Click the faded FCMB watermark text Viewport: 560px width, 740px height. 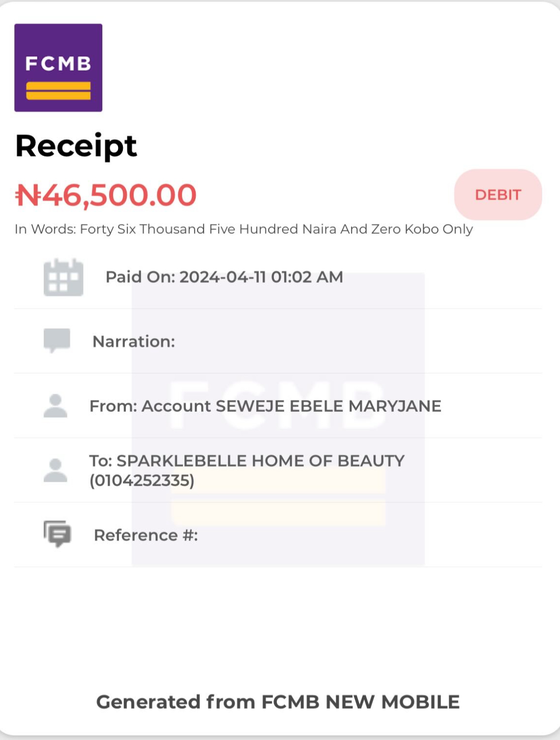click(x=277, y=404)
